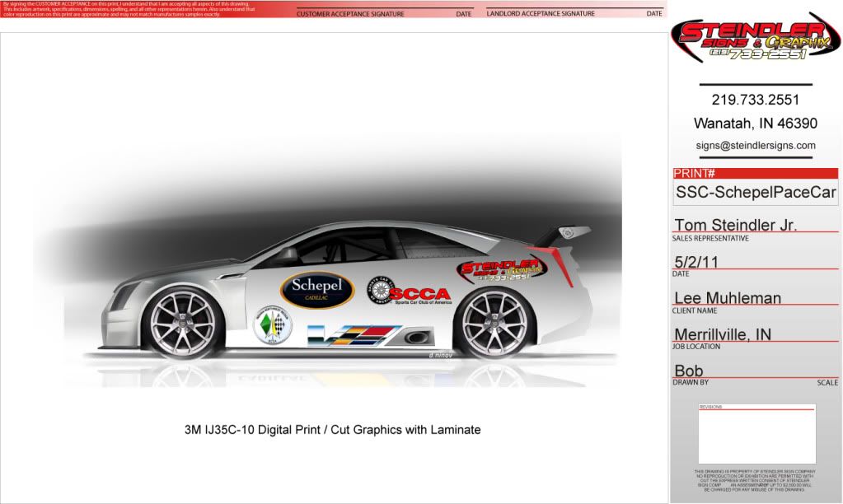Click the Tom Steindler Jr. sales representative name
The width and height of the screenshot is (843, 504).
(x=735, y=225)
